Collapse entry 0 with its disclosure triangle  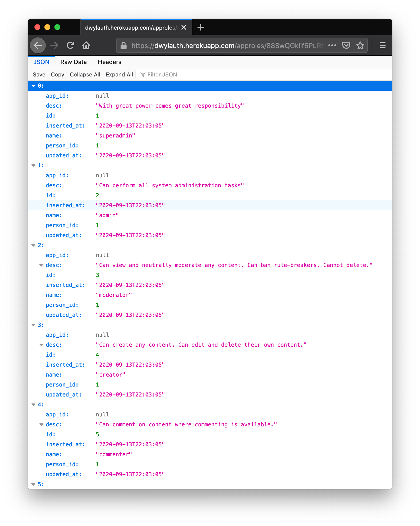[34, 86]
